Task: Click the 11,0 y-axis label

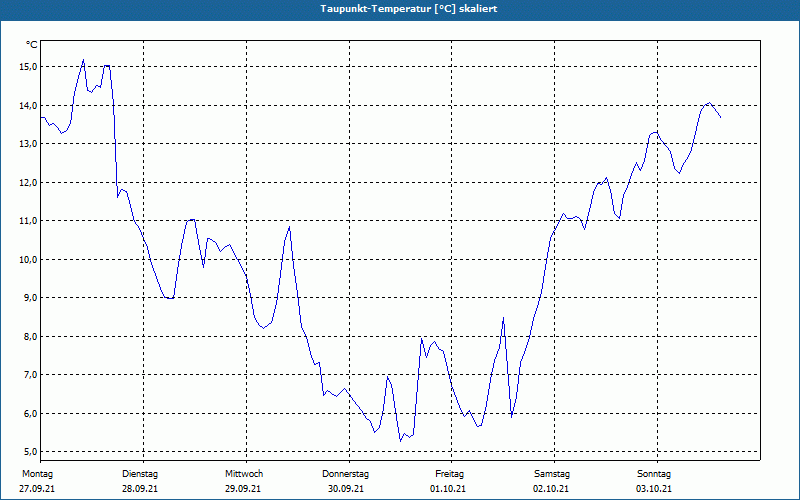Action: (29, 221)
